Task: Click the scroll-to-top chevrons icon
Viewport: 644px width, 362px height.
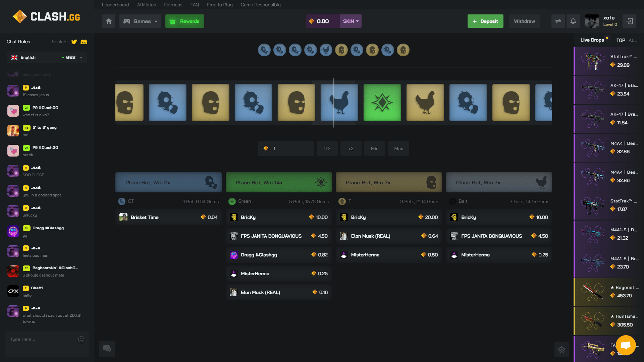Action: (561, 350)
